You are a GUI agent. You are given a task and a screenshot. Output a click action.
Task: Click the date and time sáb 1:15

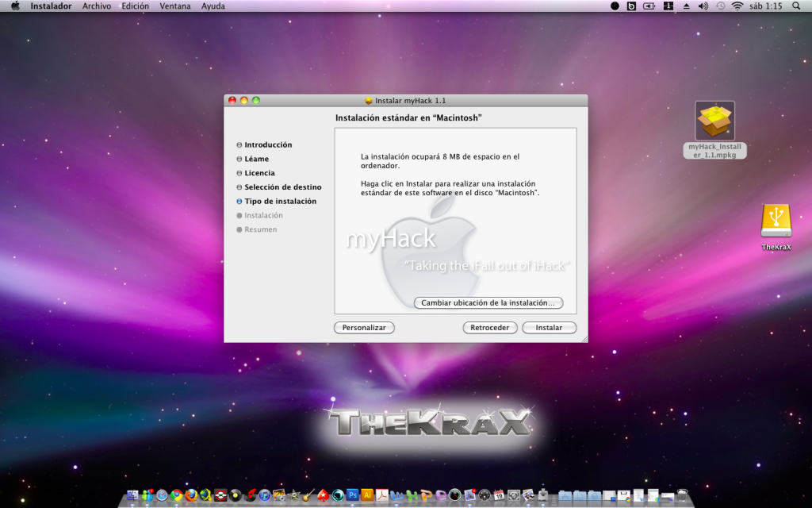[765, 6]
